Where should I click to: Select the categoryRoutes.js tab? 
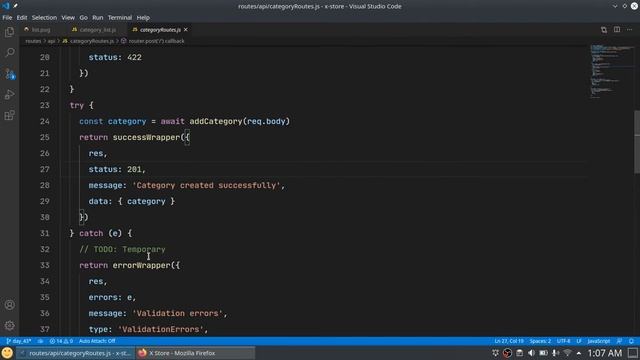pyautogui.click(x=160, y=30)
